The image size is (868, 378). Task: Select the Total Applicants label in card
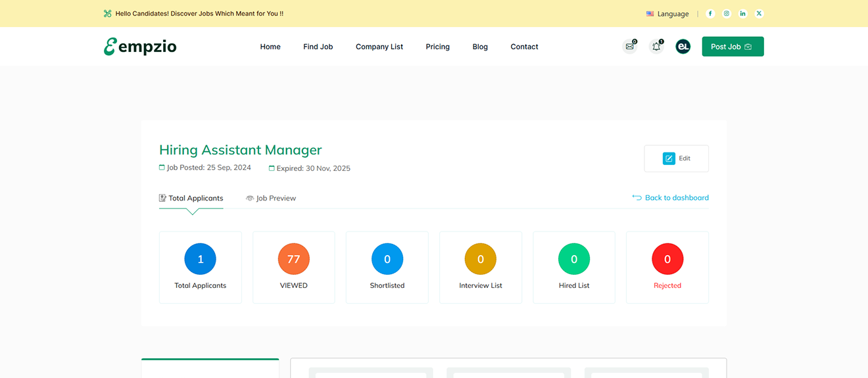point(201,285)
